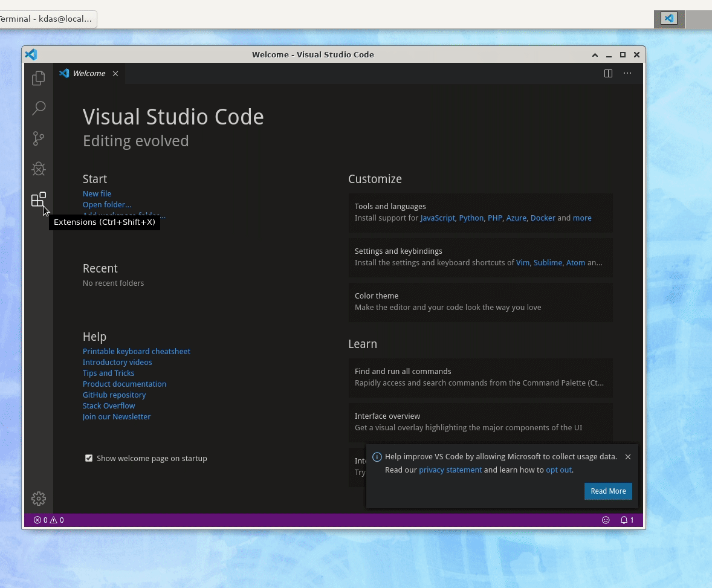Screen dimensions: 712x588
Task: Open Product documentation link
Action: click(x=125, y=384)
